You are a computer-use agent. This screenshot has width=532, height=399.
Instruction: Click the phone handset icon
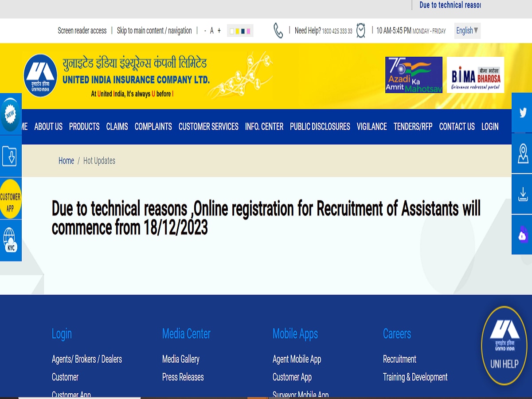pyautogui.click(x=278, y=31)
